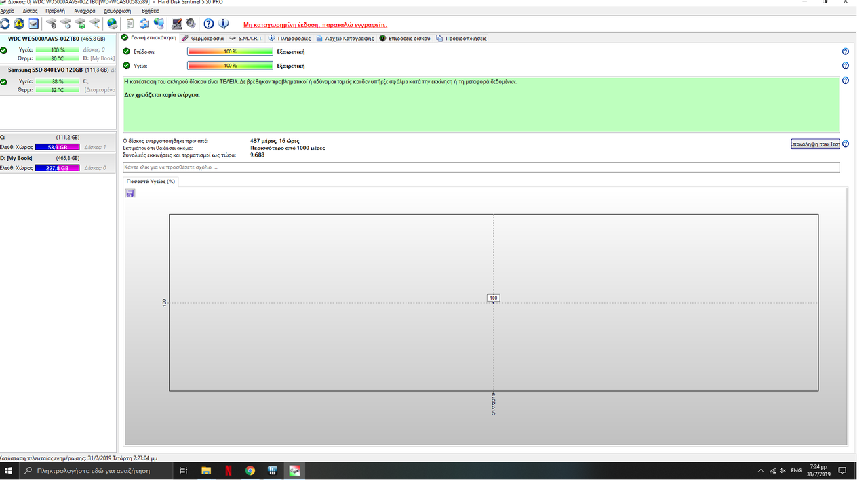Click the globe toolbar icon
The width and height of the screenshot is (868, 488).
[x=112, y=24]
